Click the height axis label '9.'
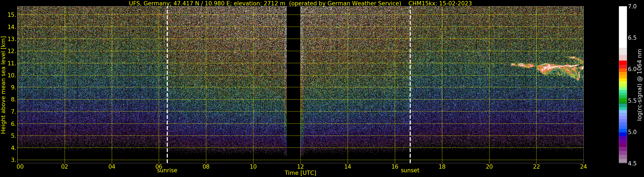This screenshot has width=644, height=177. coord(13,87)
